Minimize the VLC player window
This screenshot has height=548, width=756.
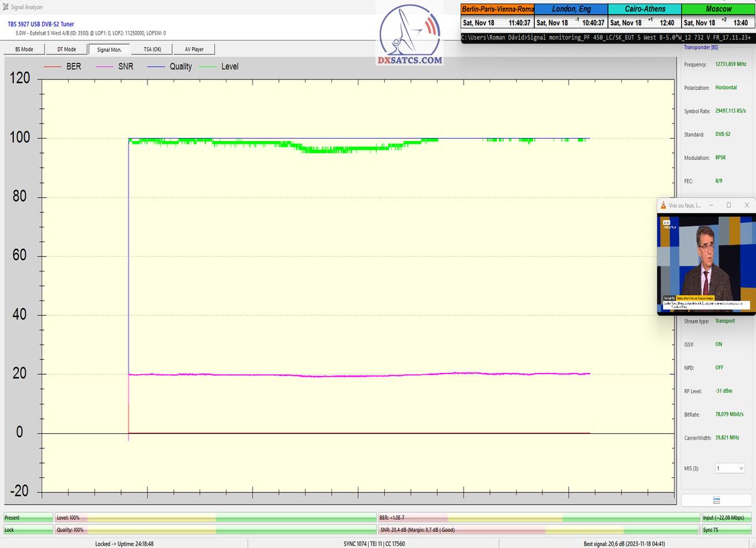[x=711, y=205]
